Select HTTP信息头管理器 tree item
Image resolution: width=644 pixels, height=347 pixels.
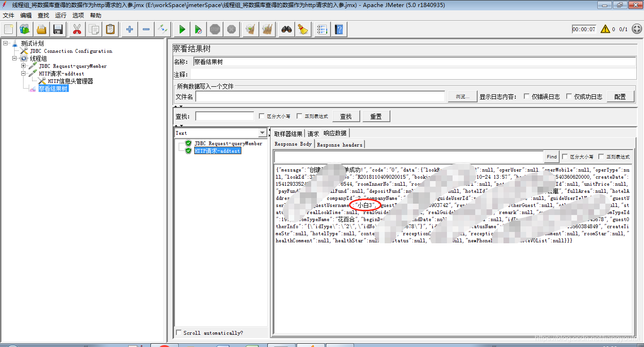(70, 81)
